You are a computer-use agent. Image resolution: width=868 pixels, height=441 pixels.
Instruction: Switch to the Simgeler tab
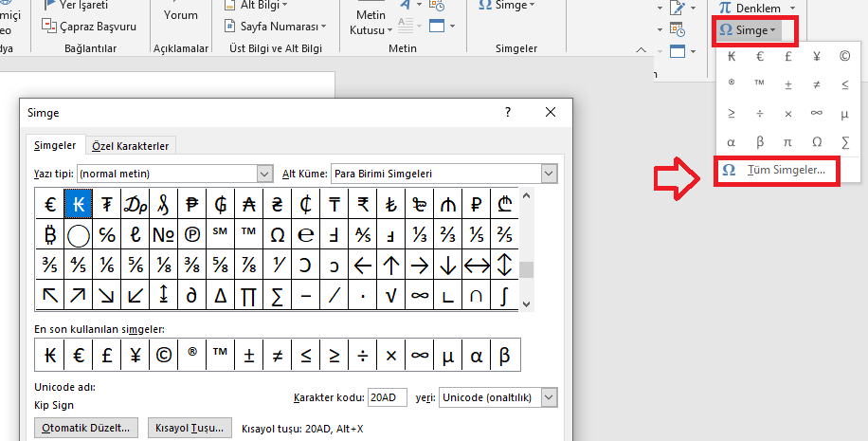(x=55, y=145)
